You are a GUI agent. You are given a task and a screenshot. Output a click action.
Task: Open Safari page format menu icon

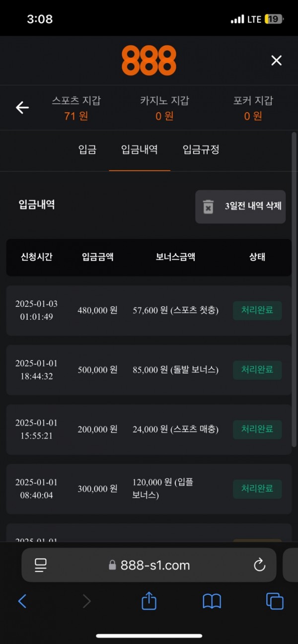click(x=40, y=565)
